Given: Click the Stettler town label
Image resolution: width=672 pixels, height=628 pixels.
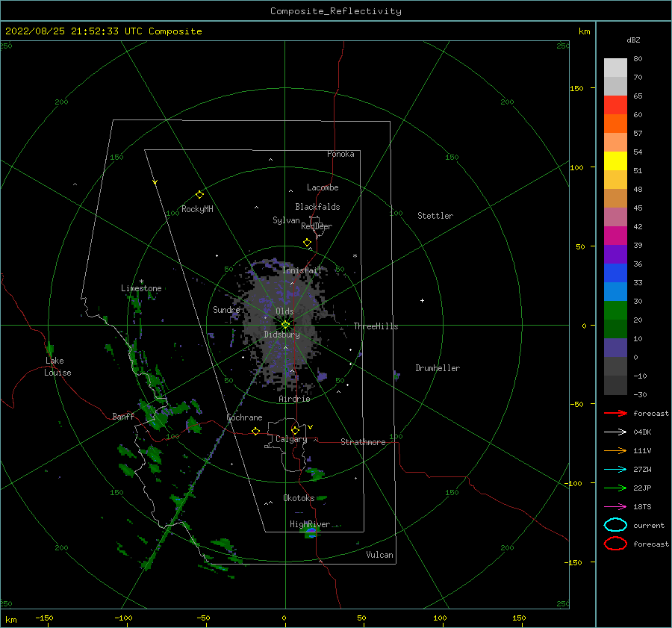Looking at the screenshot, I should [x=435, y=216].
